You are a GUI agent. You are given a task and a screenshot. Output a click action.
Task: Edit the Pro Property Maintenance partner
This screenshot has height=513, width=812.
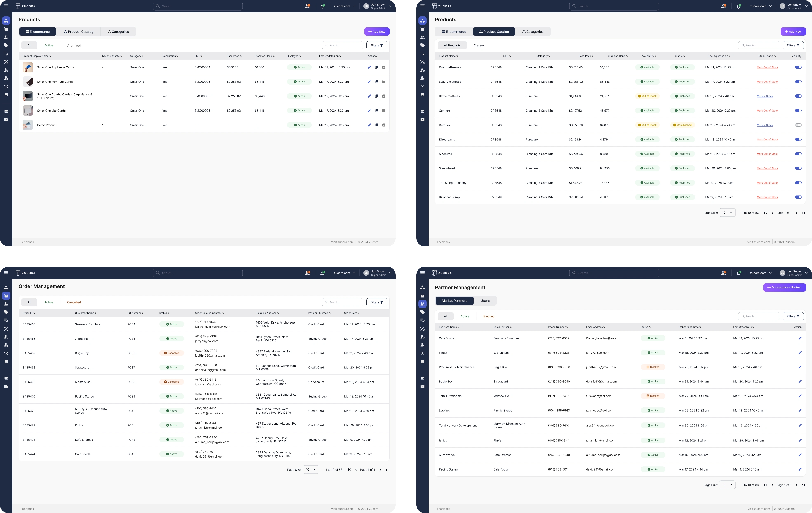800,367
